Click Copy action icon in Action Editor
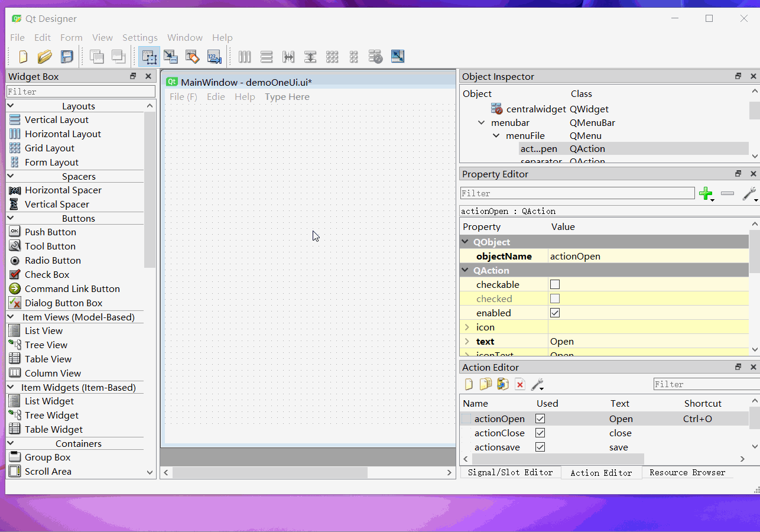Image resolution: width=760 pixels, height=532 pixels. 486,385
